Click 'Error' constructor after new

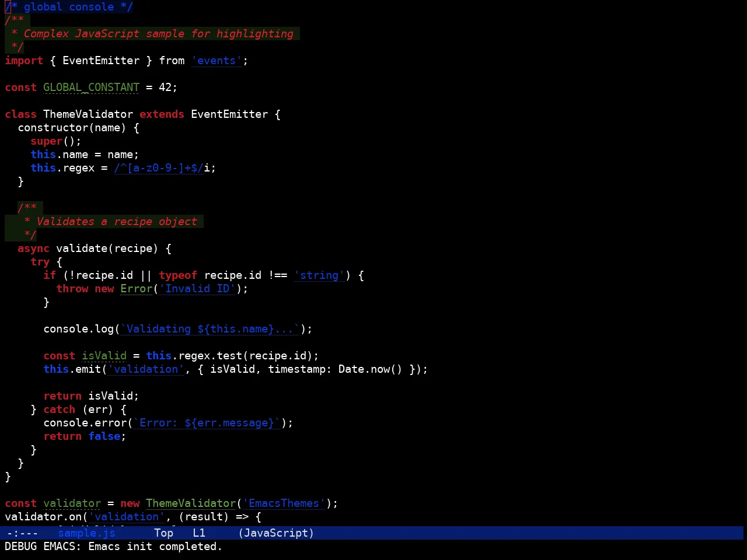[x=136, y=289]
